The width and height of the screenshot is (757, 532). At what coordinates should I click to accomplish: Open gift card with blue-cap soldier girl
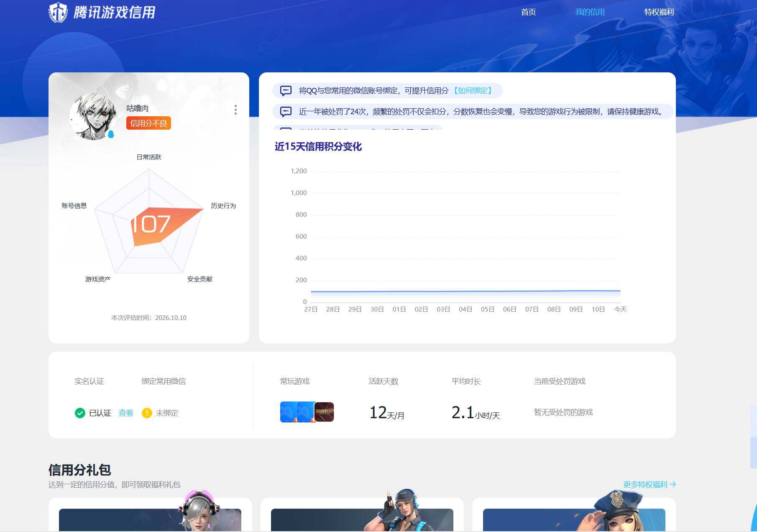pos(362,515)
